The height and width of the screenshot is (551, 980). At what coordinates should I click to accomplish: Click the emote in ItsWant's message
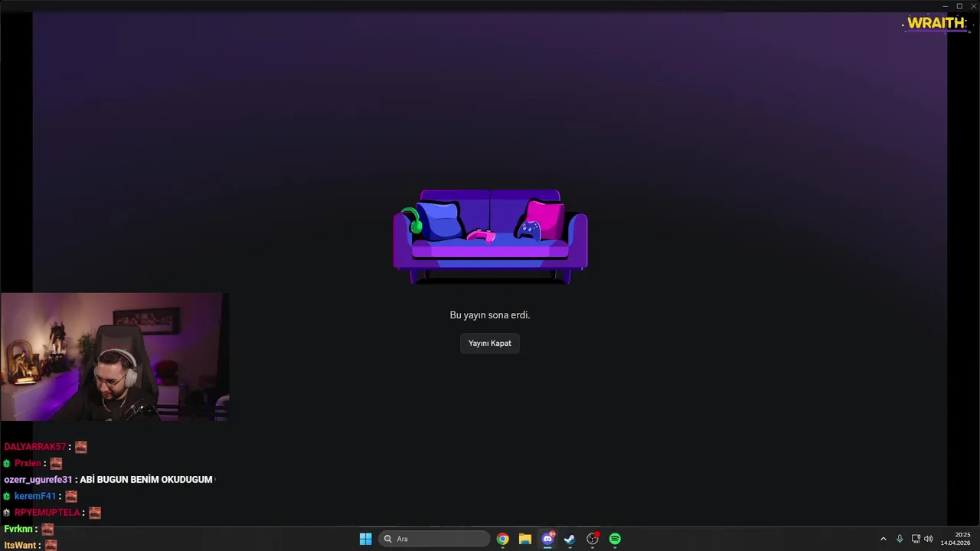coord(51,546)
